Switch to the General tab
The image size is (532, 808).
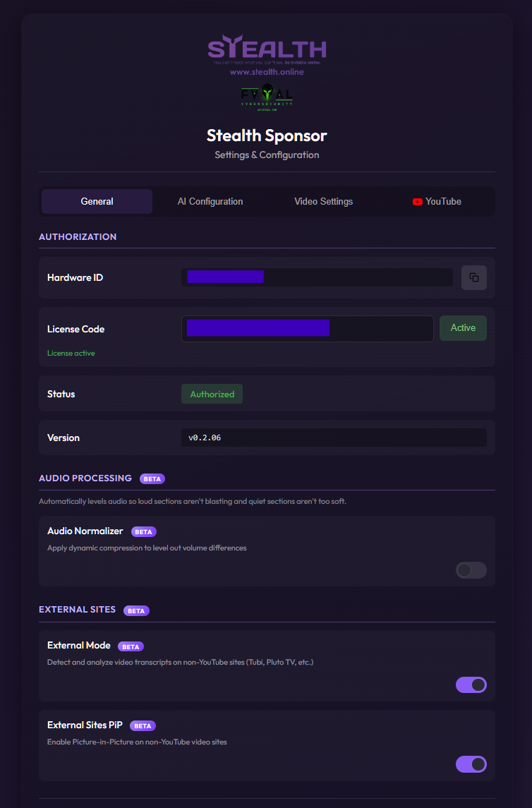pos(97,202)
